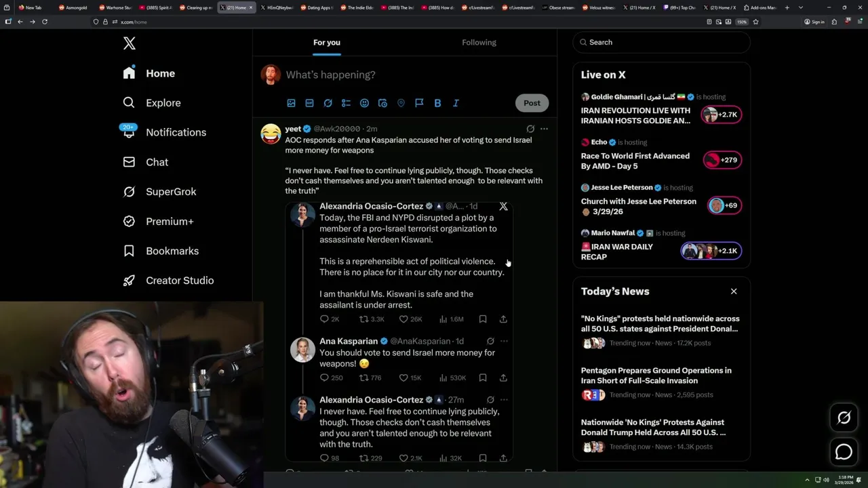The image size is (868, 488).
Task: Toggle italic formatting in composer
Action: [456, 103]
